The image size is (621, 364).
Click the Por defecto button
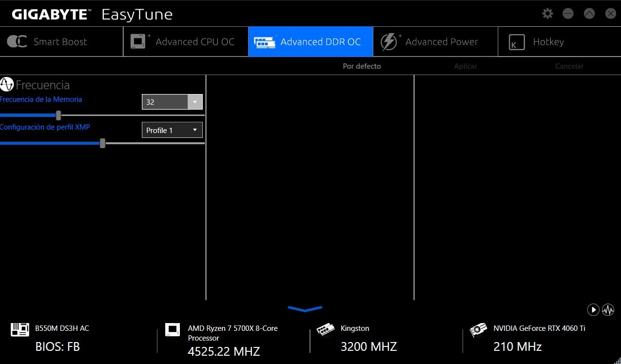pyautogui.click(x=362, y=66)
